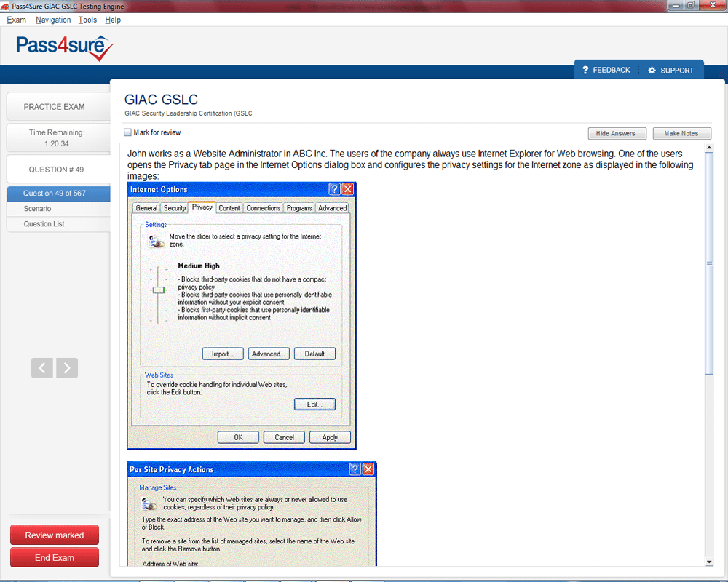Click the Time Remaining 1:20:34 display

click(58, 137)
